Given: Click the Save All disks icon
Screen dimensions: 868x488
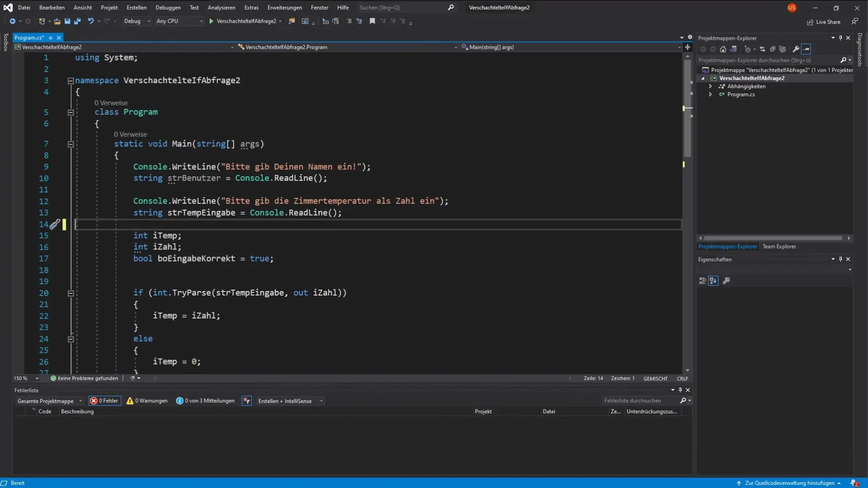Looking at the screenshot, I should click(x=77, y=21).
